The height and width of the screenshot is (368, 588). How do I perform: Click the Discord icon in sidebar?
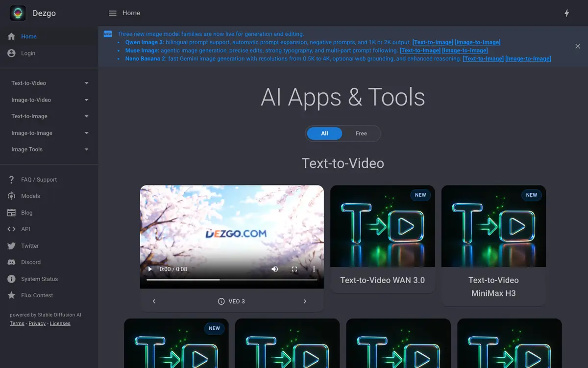point(12,262)
